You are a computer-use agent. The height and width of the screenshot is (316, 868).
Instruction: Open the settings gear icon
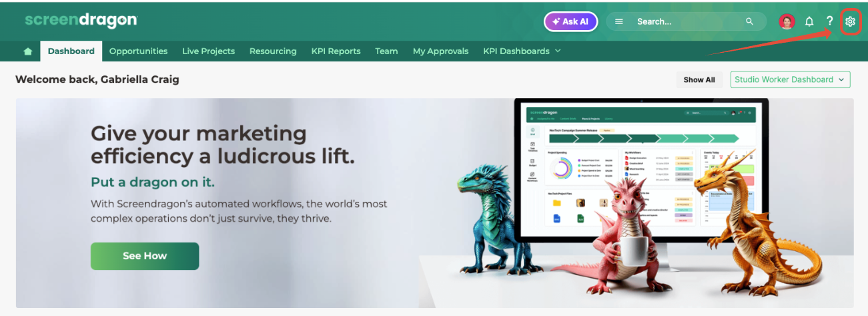tap(849, 21)
